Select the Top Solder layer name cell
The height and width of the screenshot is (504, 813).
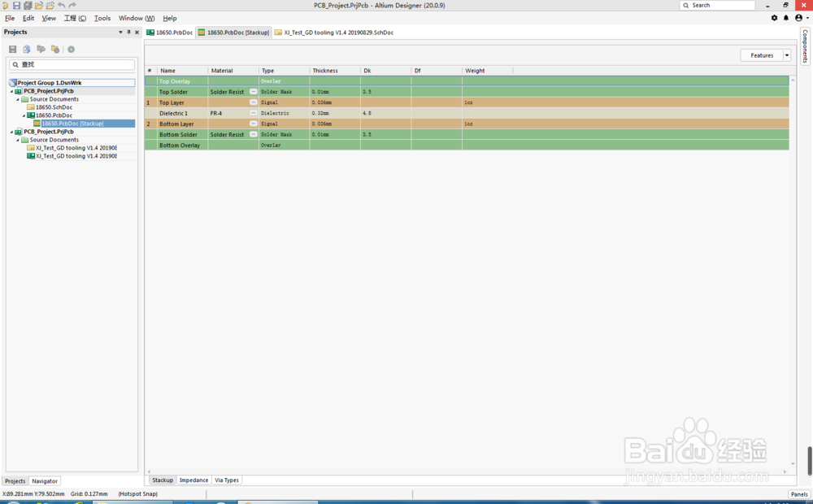(182, 92)
